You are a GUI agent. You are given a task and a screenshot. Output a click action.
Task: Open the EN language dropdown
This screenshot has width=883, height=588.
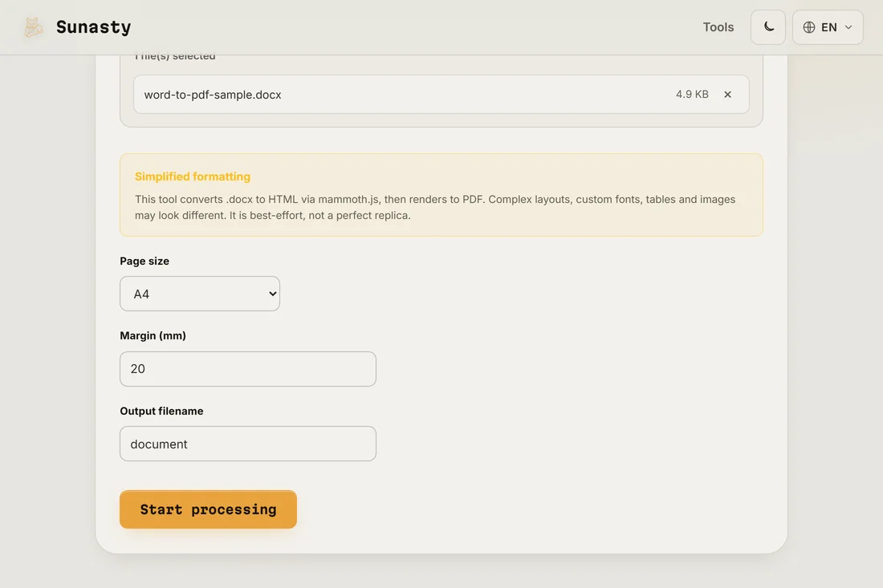pyautogui.click(x=828, y=27)
